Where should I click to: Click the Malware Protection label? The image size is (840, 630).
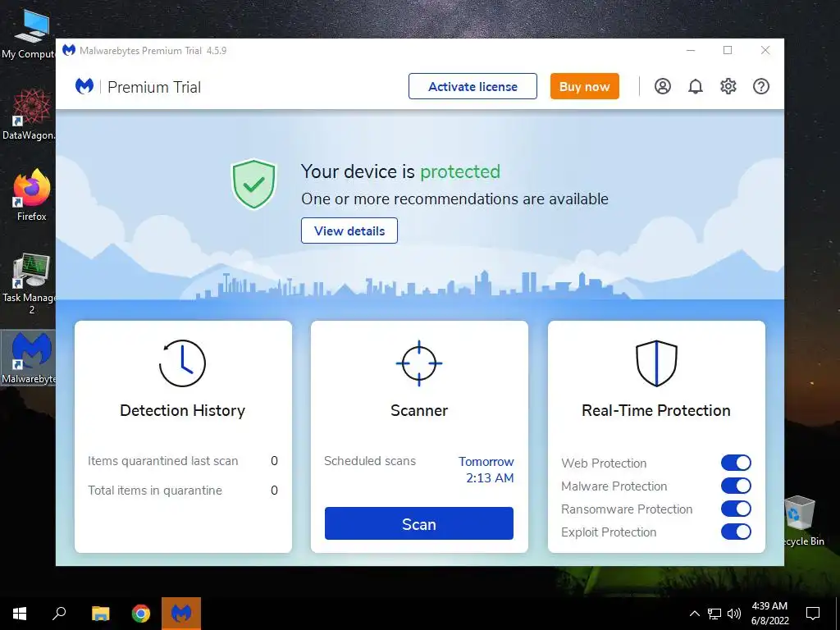(x=614, y=486)
